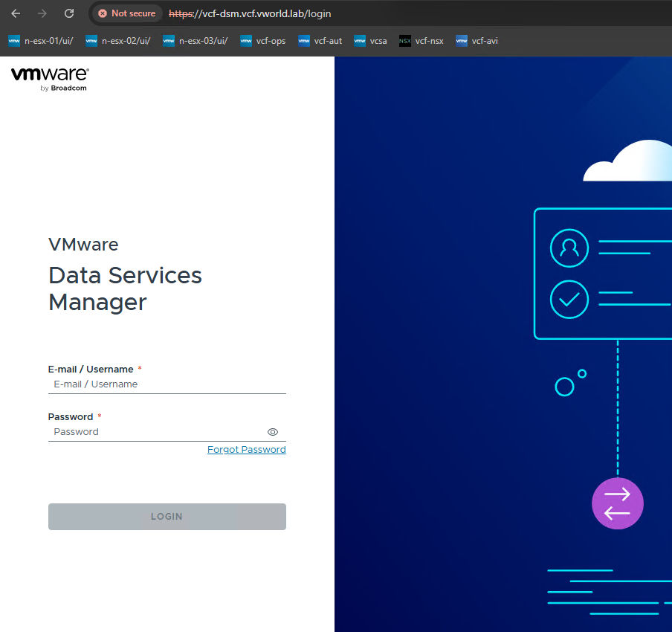The image size is (672, 632).
Task: Open the vcsa bookmark
Action: pos(370,41)
